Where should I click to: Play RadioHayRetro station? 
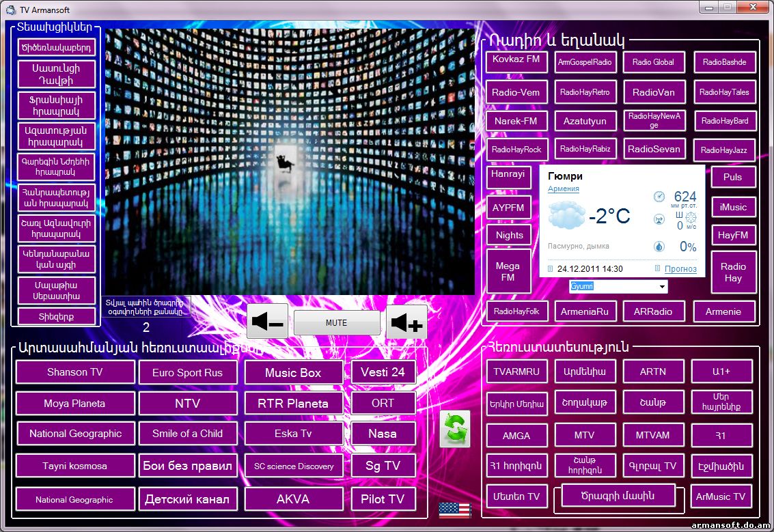[x=585, y=92]
